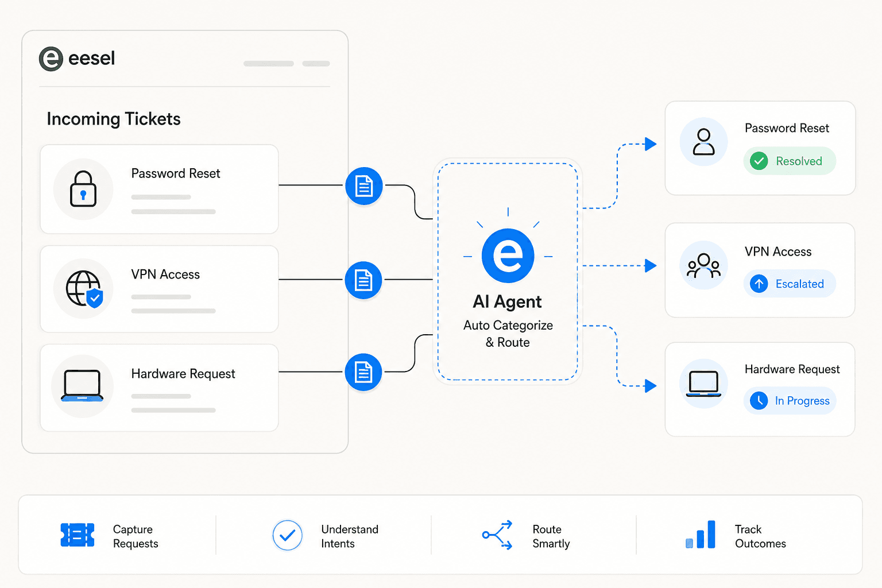Screen dimensions: 882x588
Task: Click the AI Agent title text
Action: pyautogui.click(x=508, y=302)
